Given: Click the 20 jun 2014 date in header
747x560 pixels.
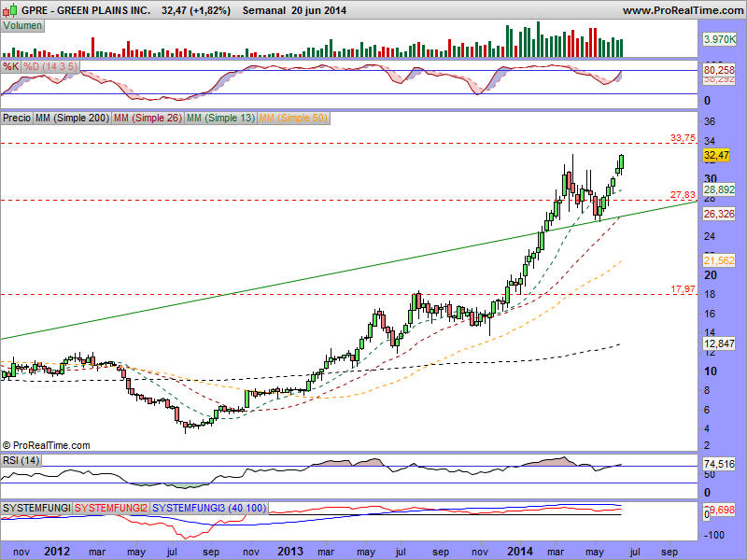Looking at the screenshot, I should pos(318,10).
